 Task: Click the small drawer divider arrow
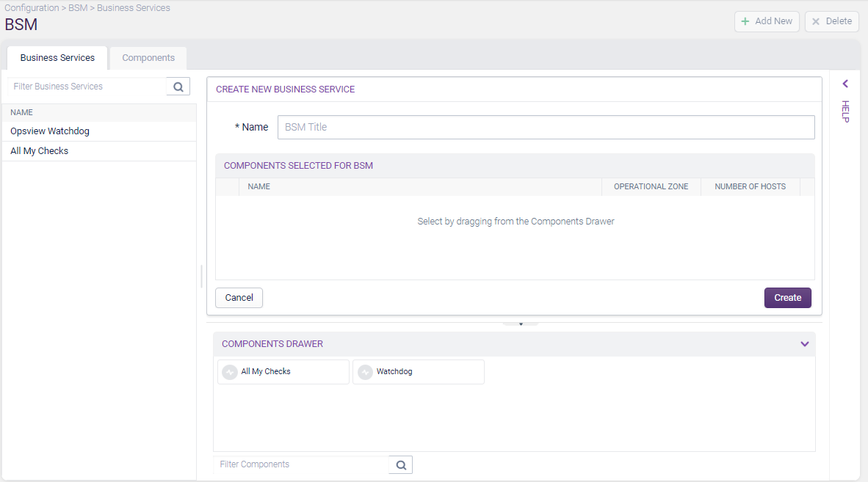tap(521, 324)
